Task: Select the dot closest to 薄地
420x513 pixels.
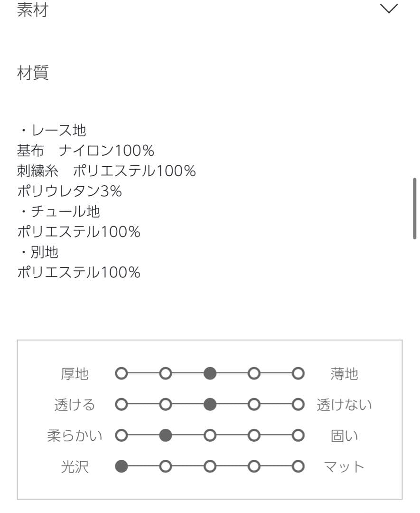Action: 298,373
